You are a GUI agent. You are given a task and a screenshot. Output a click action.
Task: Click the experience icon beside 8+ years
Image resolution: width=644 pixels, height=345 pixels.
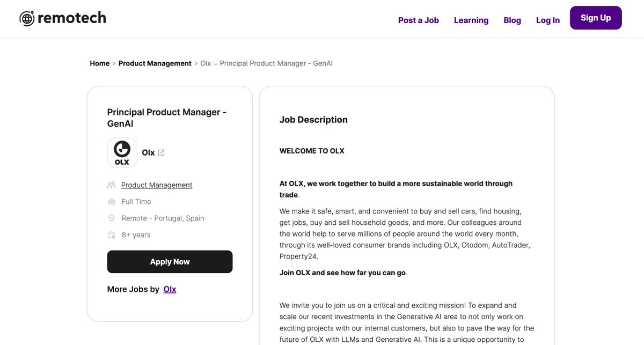(x=111, y=235)
